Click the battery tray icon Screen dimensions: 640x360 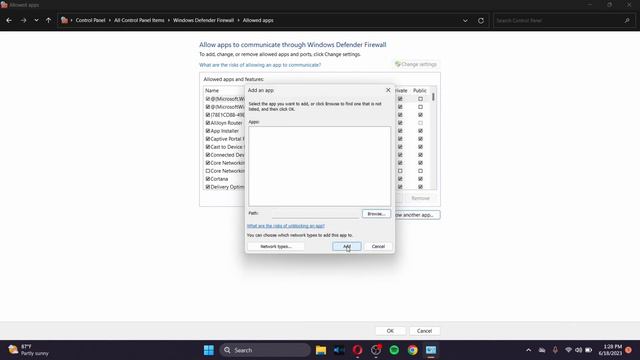coord(589,350)
